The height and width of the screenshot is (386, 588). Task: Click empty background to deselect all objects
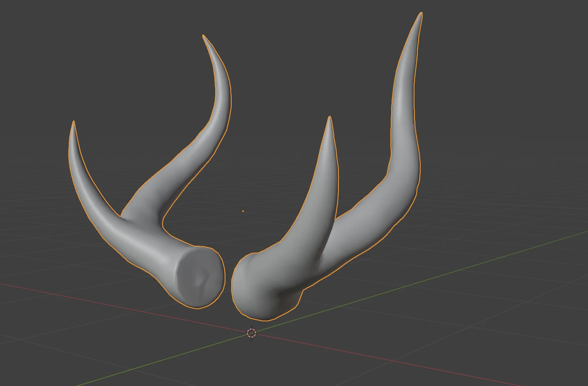tap(511, 102)
